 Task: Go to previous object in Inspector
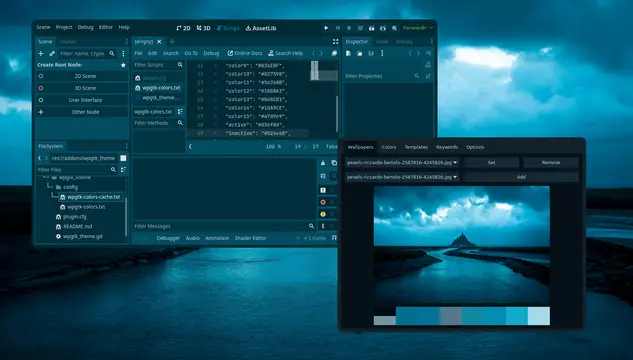[410, 53]
